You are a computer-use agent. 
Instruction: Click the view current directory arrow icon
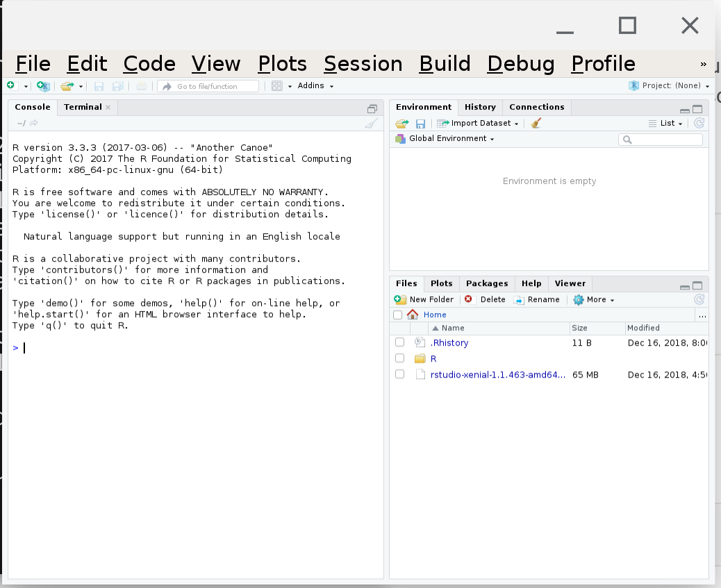click(x=33, y=123)
